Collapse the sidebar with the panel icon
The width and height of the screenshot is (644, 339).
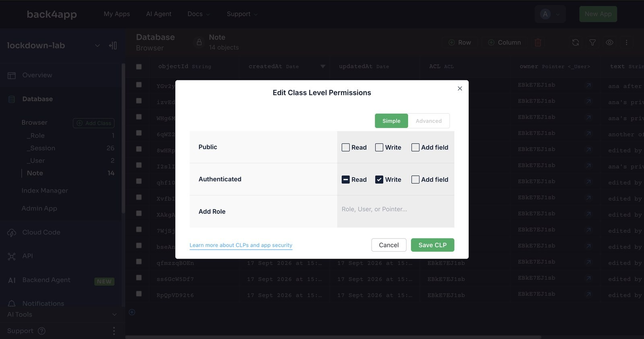pyautogui.click(x=113, y=45)
